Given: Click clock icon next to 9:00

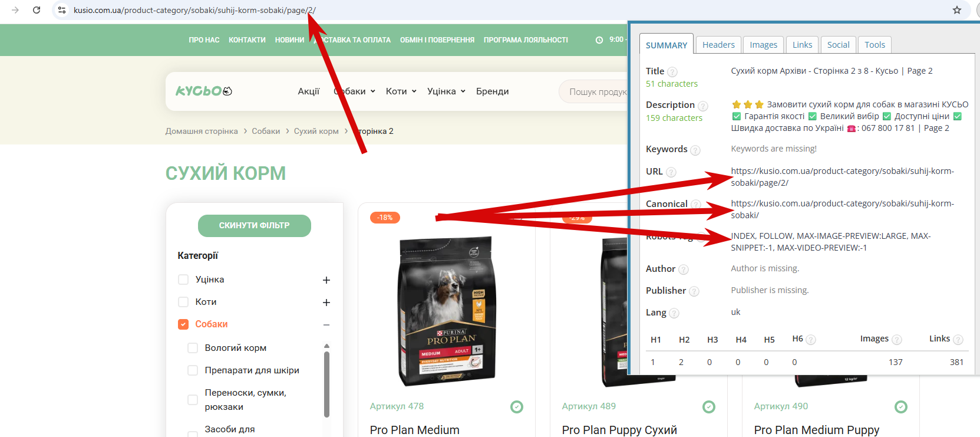Looking at the screenshot, I should coord(599,40).
